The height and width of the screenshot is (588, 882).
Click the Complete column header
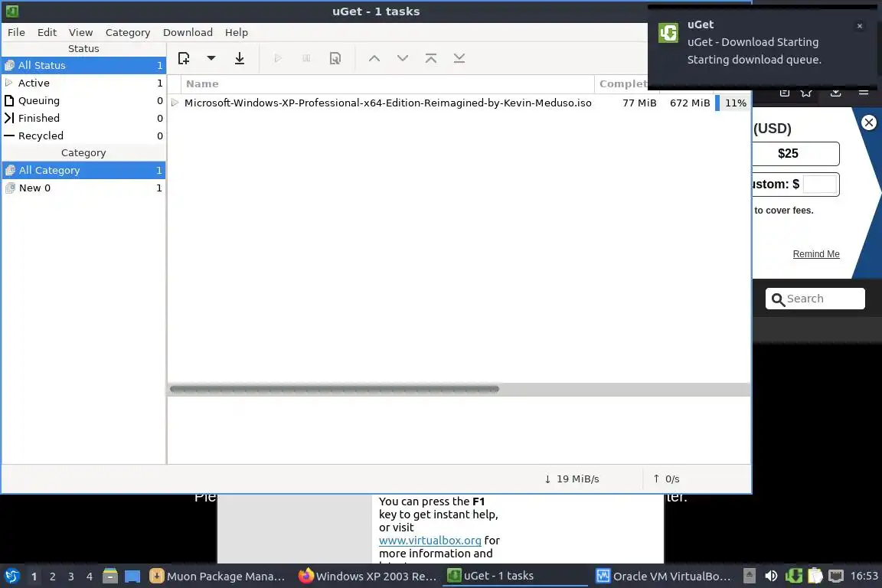click(622, 84)
